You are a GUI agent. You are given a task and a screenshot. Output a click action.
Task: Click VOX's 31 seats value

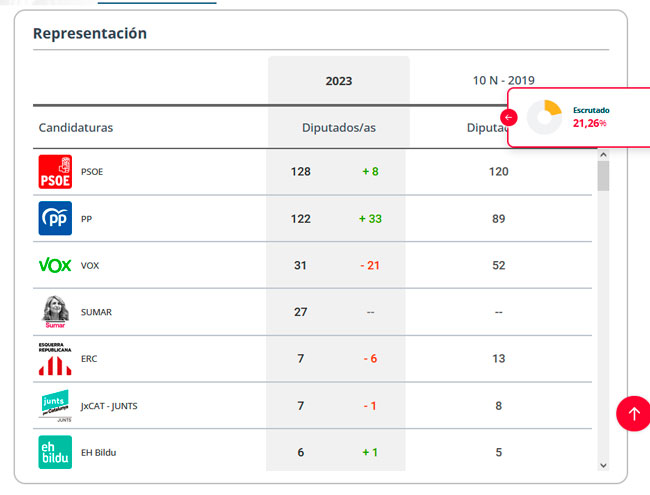[301, 265]
